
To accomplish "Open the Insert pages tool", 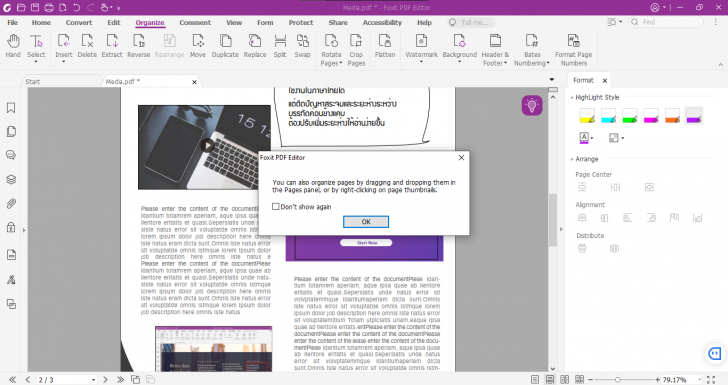I will point(64,46).
